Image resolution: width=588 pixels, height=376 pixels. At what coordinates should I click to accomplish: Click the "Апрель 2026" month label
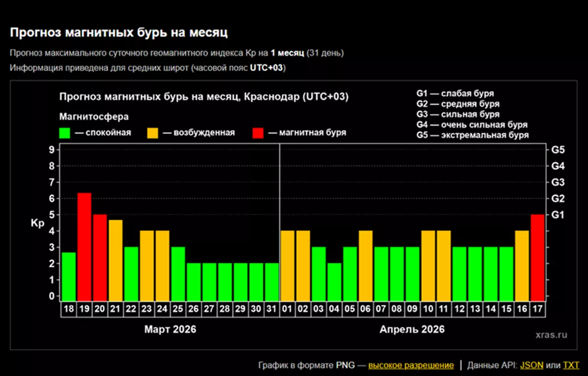coord(412,329)
